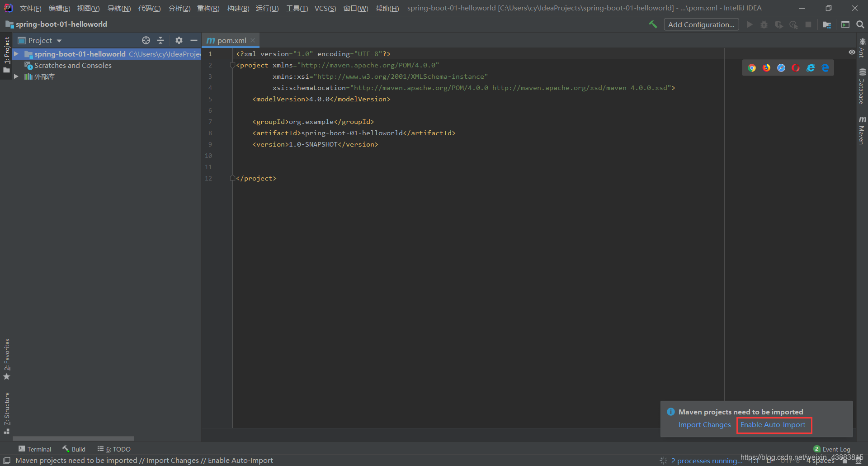Click the '2 processes running...' status text

(x=707, y=461)
